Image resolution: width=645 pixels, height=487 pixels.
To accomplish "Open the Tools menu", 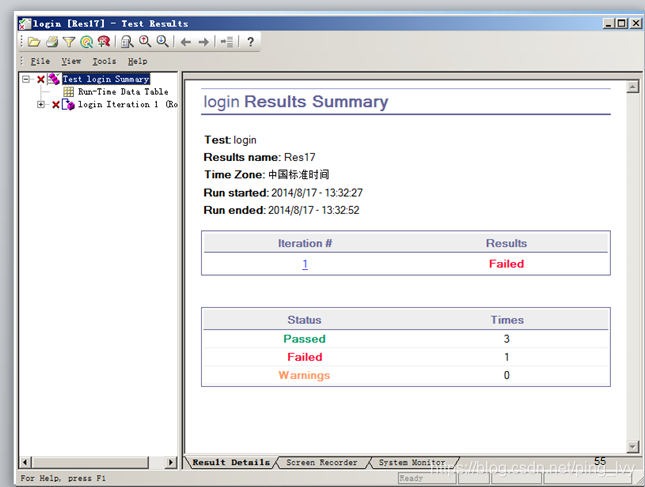I will point(104,61).
